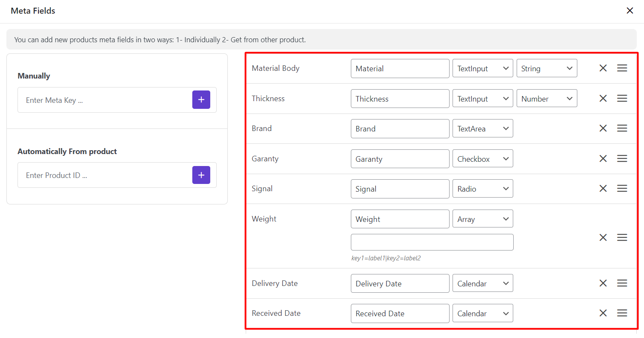This screenshot has height=338, width=644.
Task: Click the reorder handle for Delivery Date
Action: [622, 283]
